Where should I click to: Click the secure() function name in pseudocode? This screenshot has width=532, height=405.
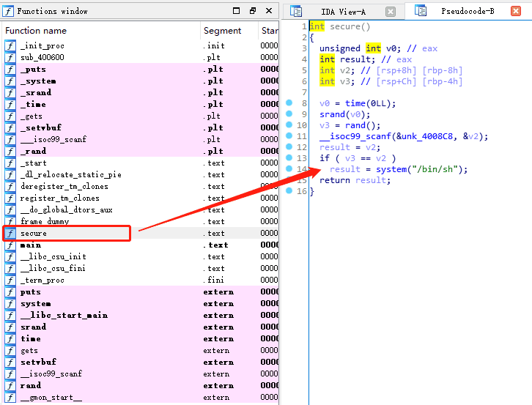coord(350,26)
